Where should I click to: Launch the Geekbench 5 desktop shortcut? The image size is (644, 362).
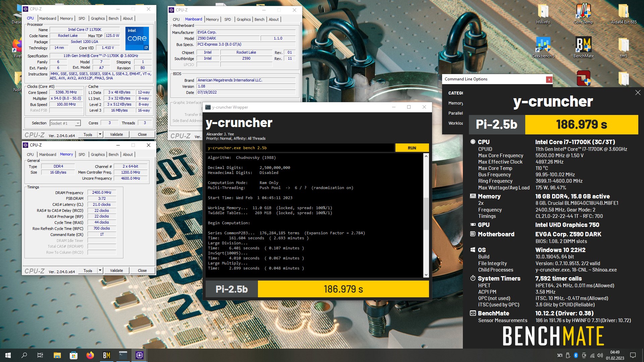point(543,48)
